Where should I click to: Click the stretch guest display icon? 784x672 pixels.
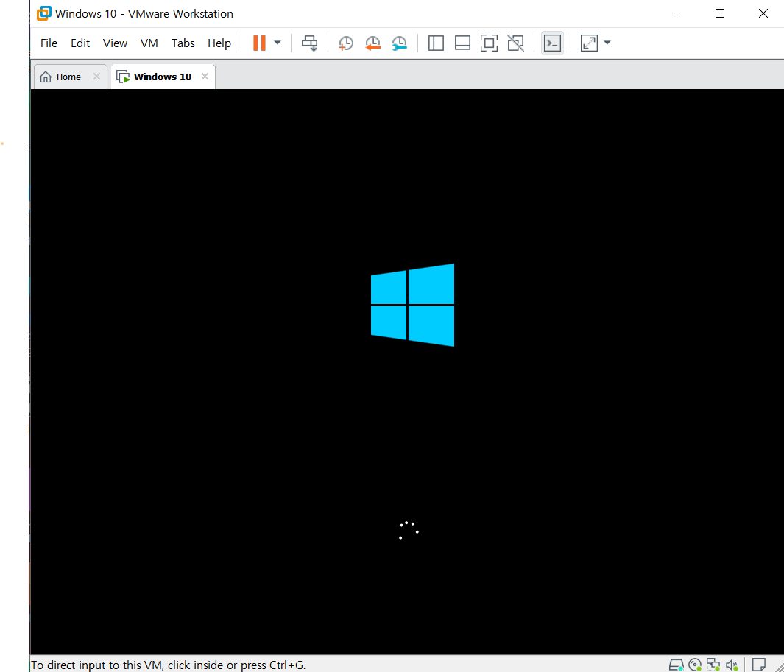point(589,43)
